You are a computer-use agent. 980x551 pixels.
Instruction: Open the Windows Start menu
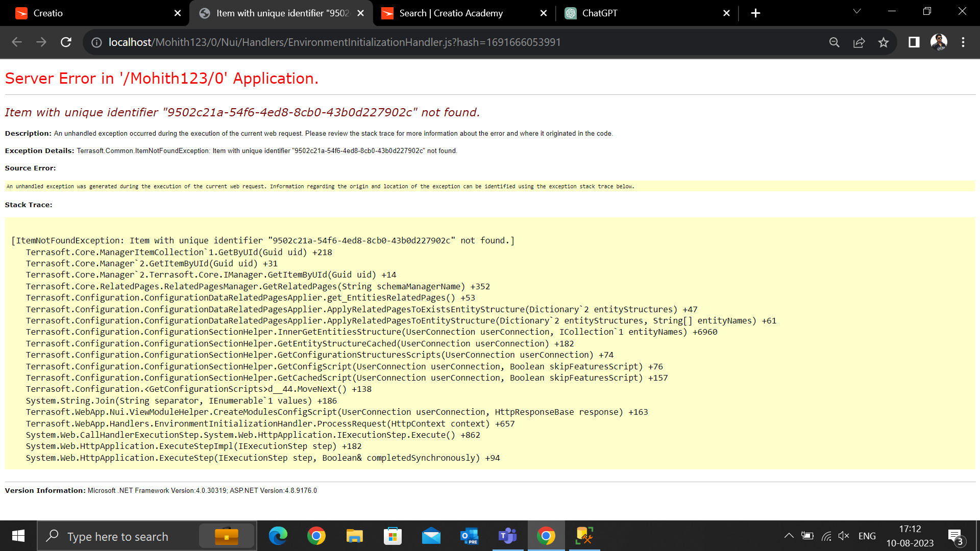click(18, 536)
